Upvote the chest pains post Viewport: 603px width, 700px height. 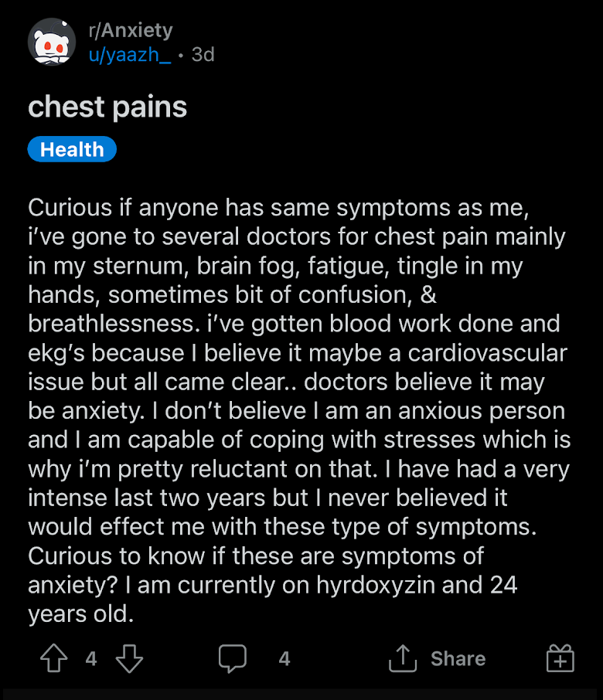(x=54, y=658)
